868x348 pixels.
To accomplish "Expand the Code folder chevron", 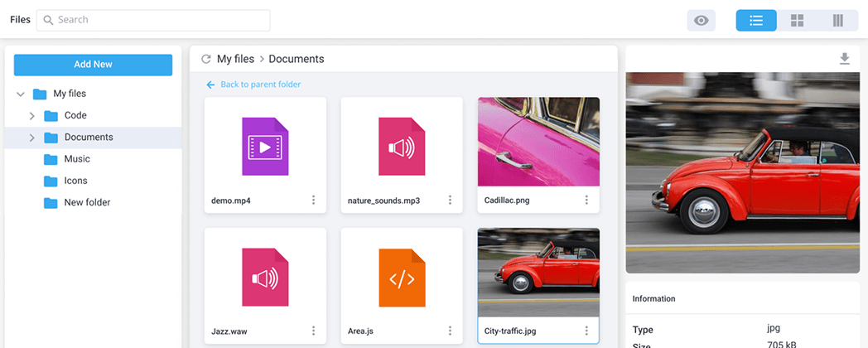I will coord(31,116).
